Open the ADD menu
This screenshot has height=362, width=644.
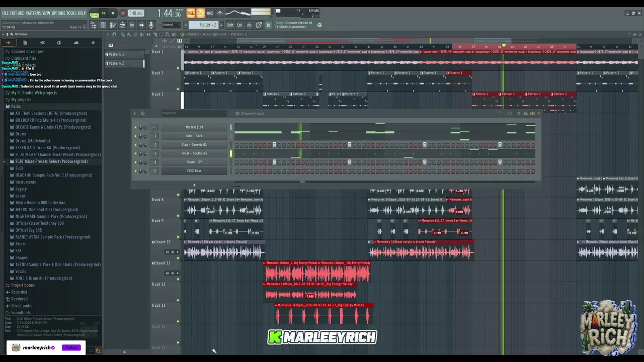[21, 13]
